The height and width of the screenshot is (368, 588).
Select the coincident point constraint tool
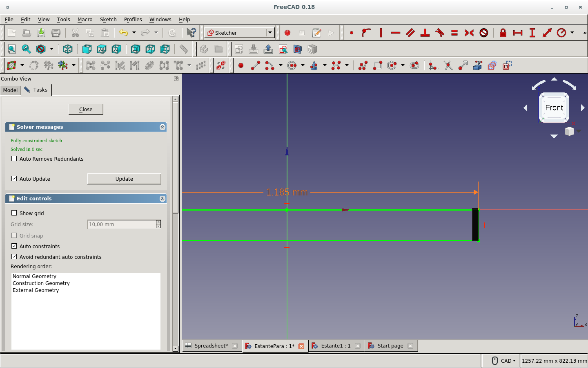(x=352, y=33)
